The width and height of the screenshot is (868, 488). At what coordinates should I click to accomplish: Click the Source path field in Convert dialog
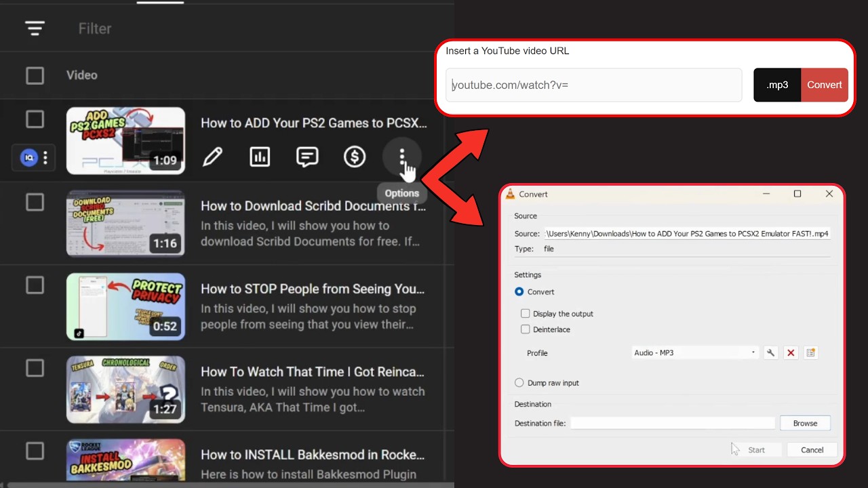[687, 233]
